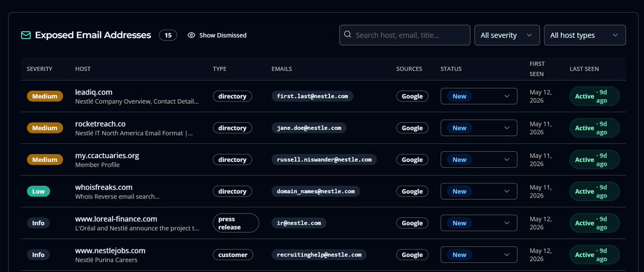
Task: Sort by the LAST SEEN column header
Action: 584,69
